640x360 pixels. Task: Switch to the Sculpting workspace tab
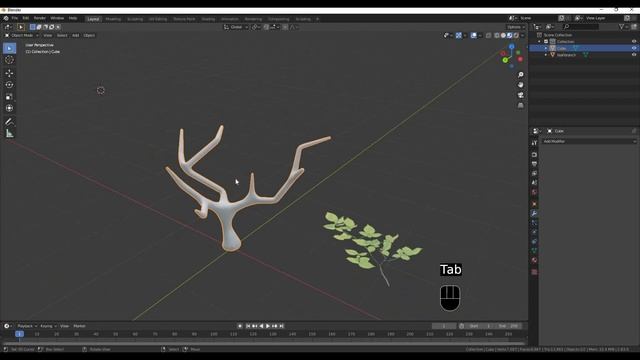135,19
